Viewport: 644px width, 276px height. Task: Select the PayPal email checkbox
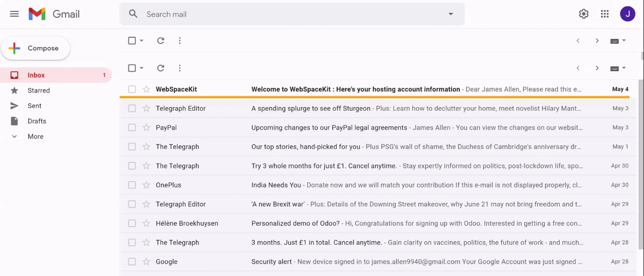point(132,128)
